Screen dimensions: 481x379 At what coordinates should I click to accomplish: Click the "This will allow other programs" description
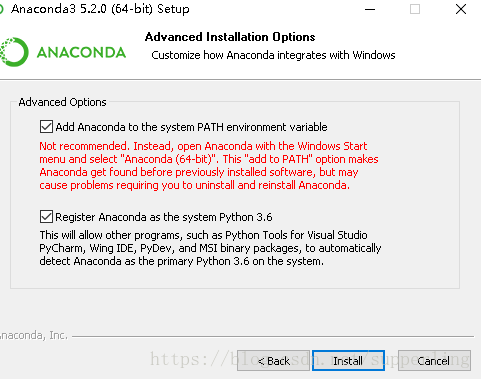click(210, 248)
